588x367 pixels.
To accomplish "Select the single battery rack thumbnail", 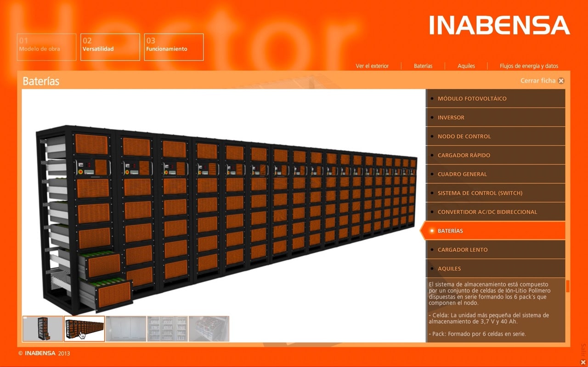I will 43,328.
